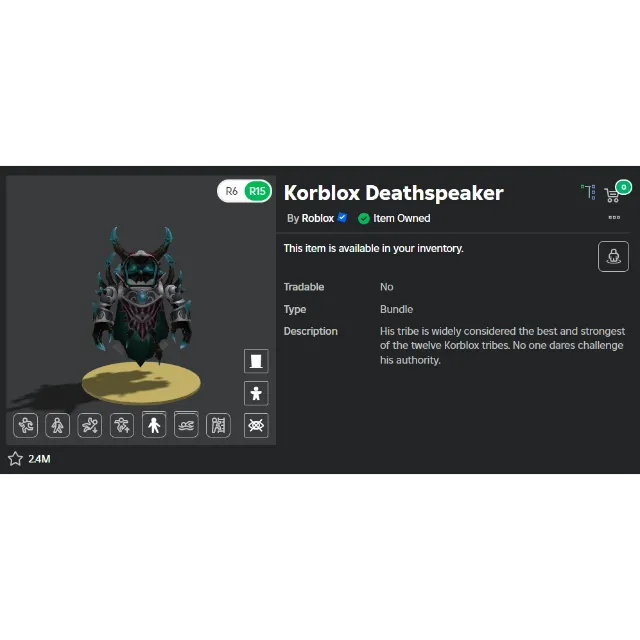
Task: Select the R15 rig option
Action: tap(257, 191)
